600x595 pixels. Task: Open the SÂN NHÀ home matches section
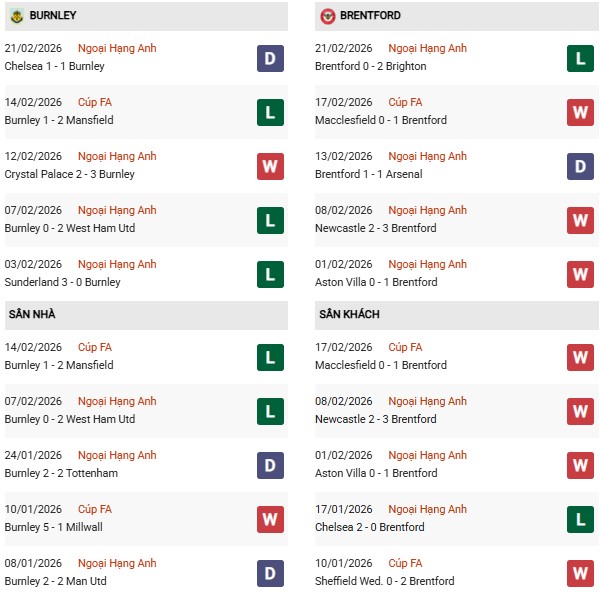tap(34, 314)
